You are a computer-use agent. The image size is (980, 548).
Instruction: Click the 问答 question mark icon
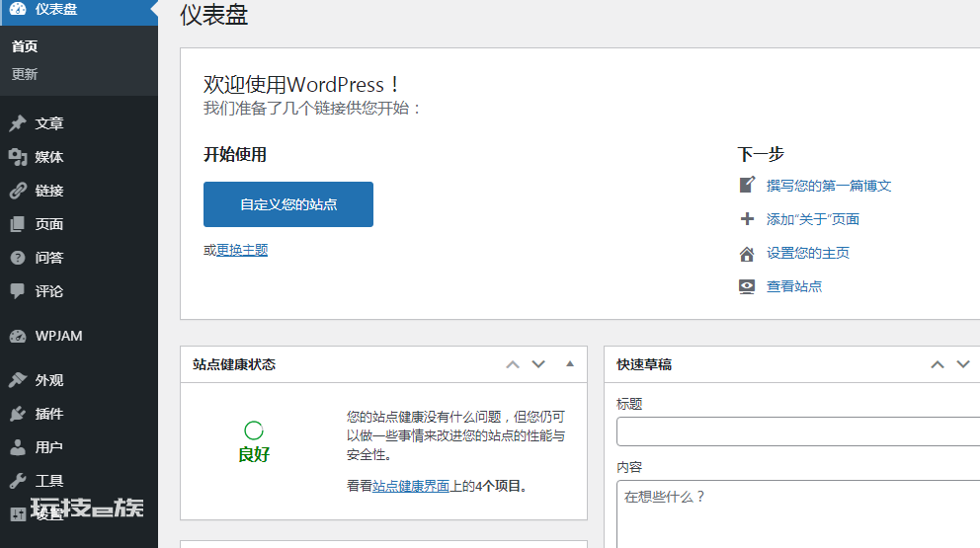18,258
